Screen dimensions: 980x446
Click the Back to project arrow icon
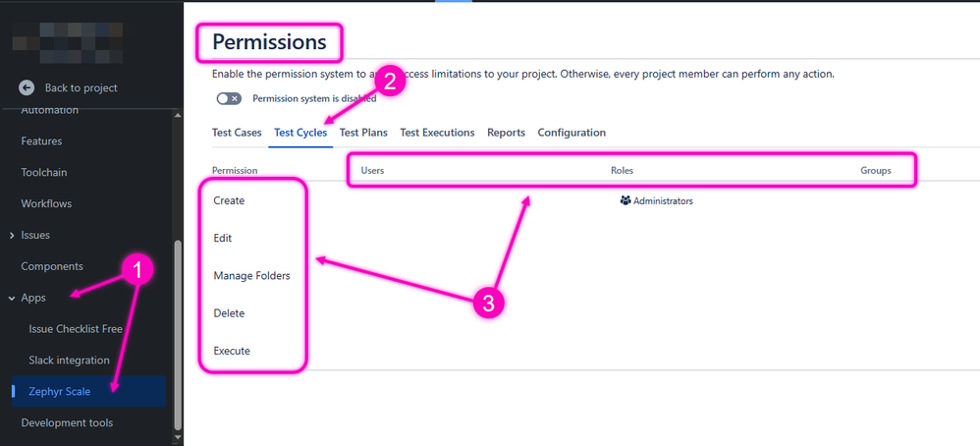[27, 87]
